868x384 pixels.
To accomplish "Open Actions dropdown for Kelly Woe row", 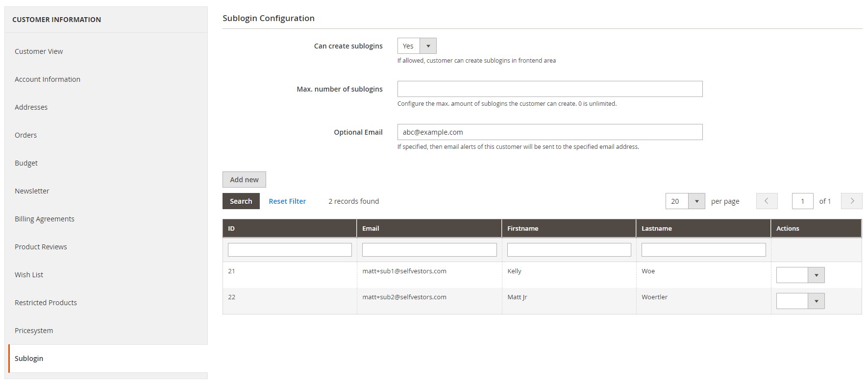I will coord(800,275).
